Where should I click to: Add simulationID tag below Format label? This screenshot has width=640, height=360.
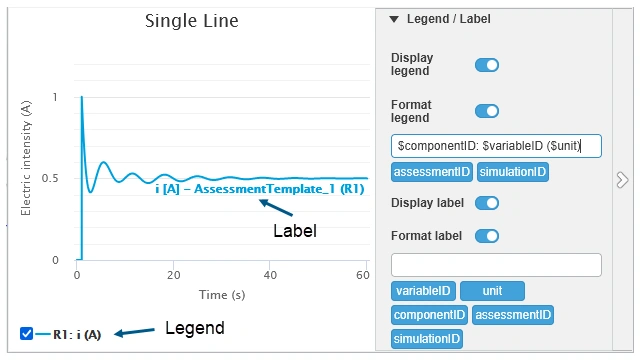tap(427, 339)
